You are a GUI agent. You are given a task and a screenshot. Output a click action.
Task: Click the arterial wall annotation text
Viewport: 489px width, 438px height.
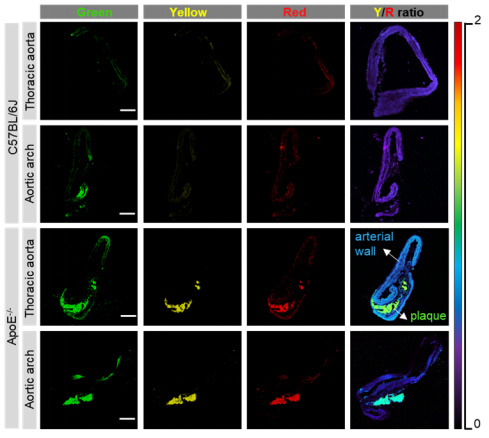pos(374,244)
